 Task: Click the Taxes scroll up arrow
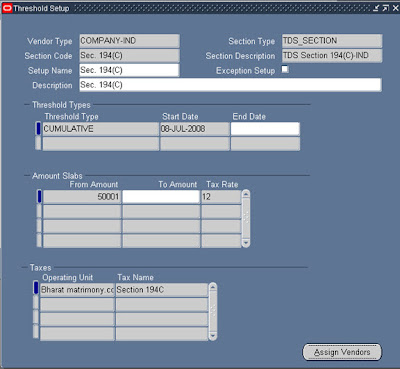click(x=213, y=287)
